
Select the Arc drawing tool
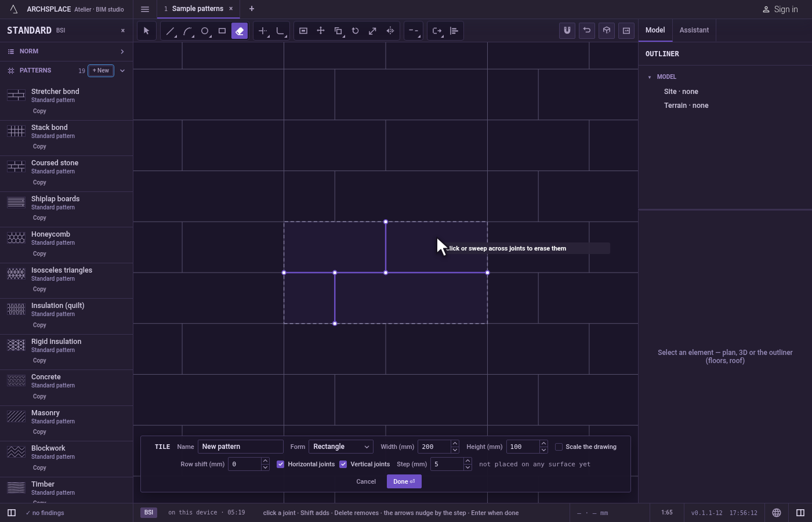187,31
